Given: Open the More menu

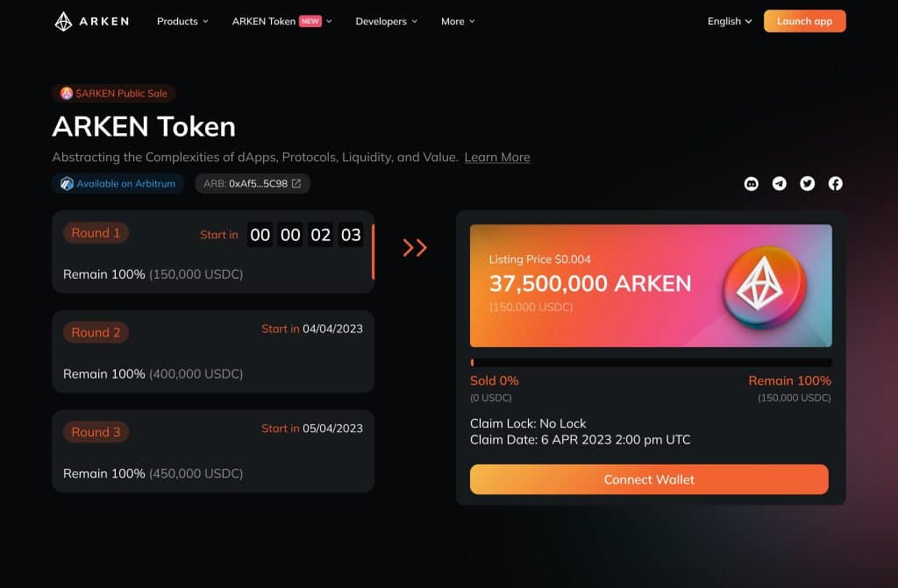Looking at the screenshot, I should 458,21.
